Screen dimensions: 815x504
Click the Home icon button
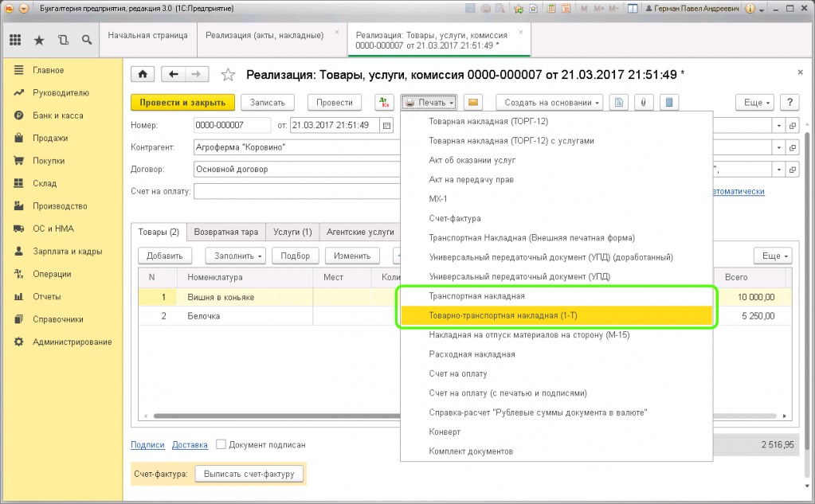(143, 74)
